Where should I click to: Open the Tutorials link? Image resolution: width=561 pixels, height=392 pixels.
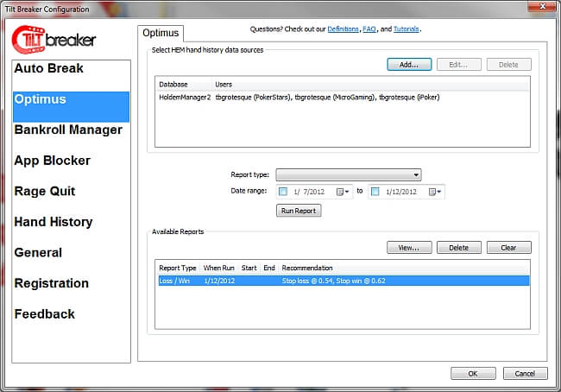(406, 29)
